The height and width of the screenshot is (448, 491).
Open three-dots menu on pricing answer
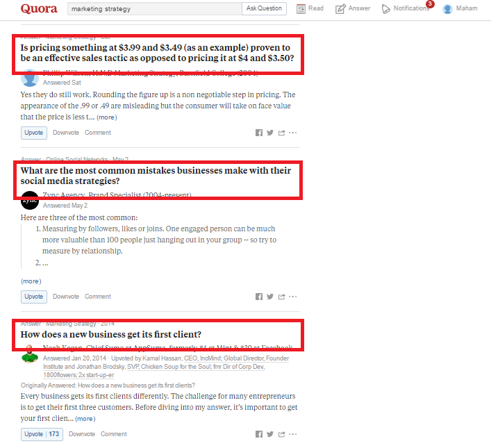click(292, 133)
